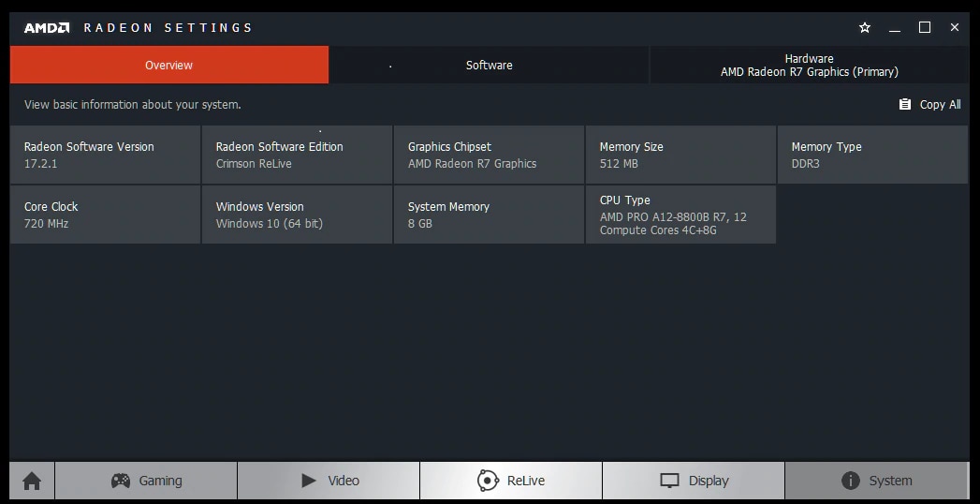980x504 pixels.
Task: Select the Graphics Chipset tile
Action: tap(489, 155)
